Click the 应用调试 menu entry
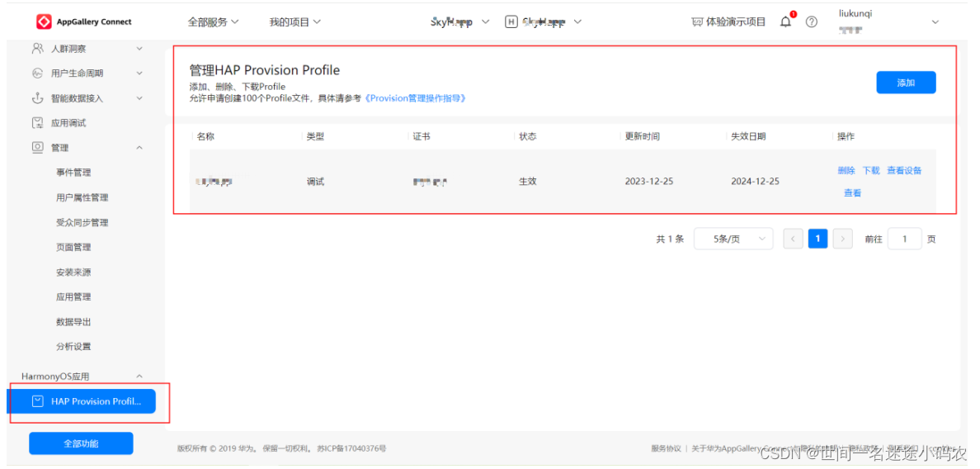Screen dimensions: 980x469 pos(68,122)
